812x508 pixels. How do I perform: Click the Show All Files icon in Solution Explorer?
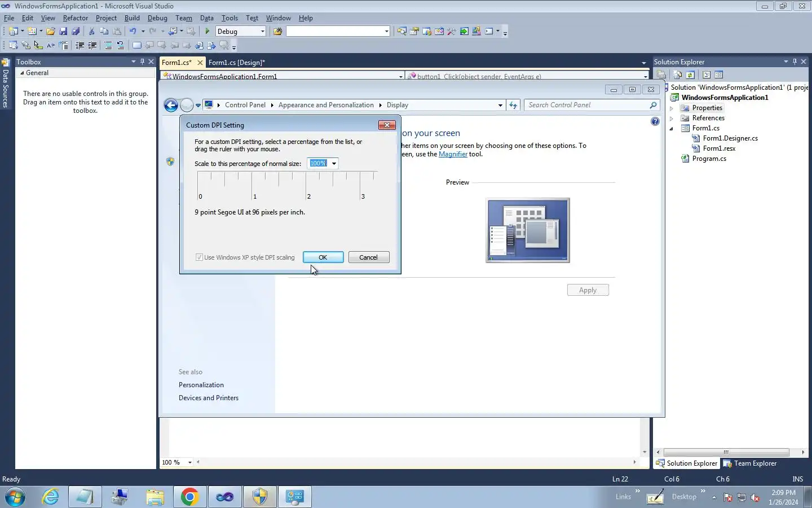click(x=677, y=75)
